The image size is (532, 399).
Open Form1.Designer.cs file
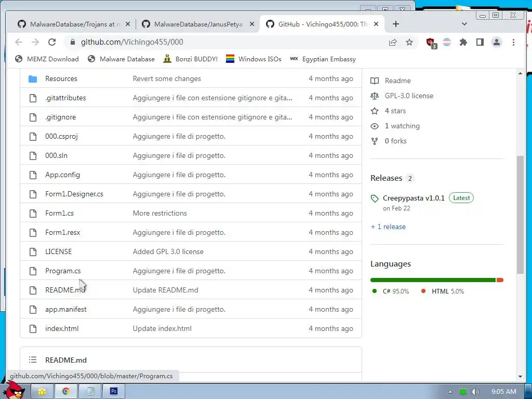tap(74, 194)
